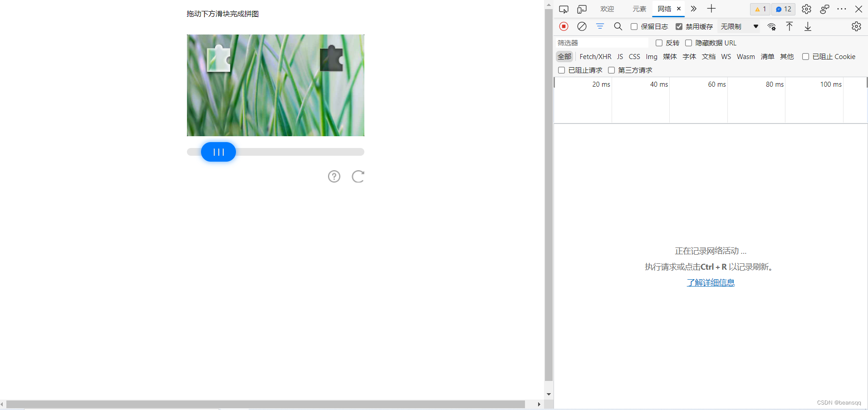Screen dimensions: 868x410
Task: Filter requests by 清单
Action: (767, 56)
